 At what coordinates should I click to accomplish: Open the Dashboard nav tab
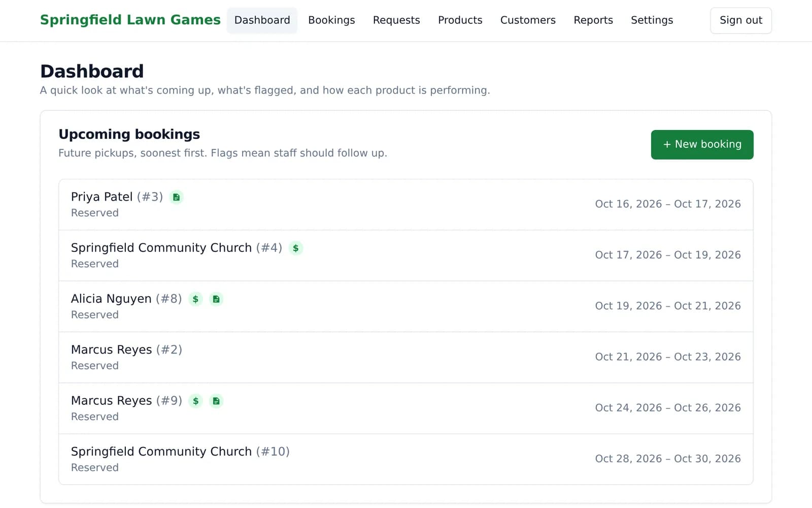point(262,20)
